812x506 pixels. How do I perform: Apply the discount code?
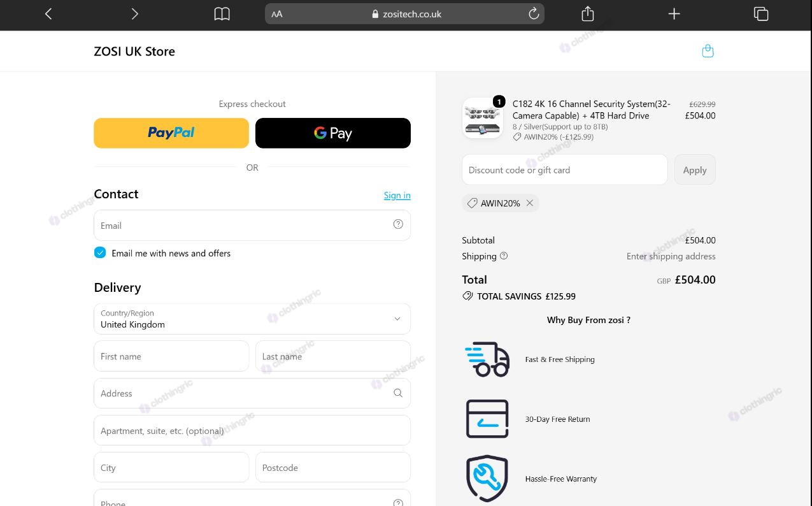695,170
